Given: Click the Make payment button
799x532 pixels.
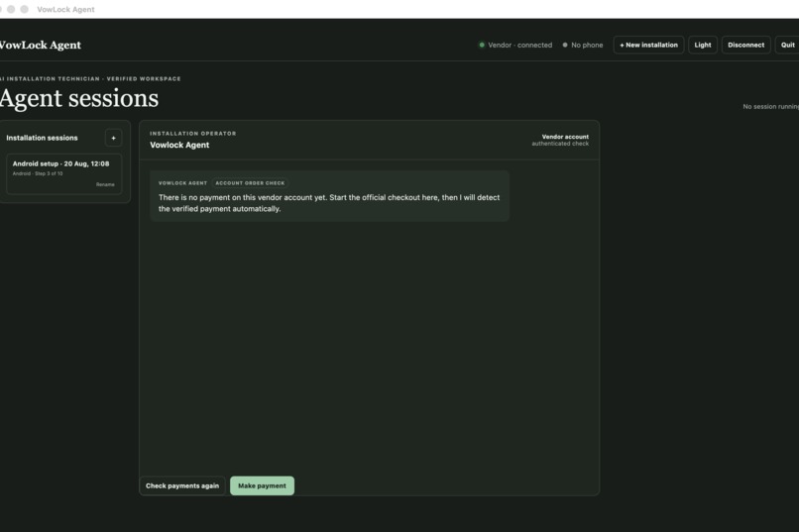Looking at the screenshot, I should 262,485.
